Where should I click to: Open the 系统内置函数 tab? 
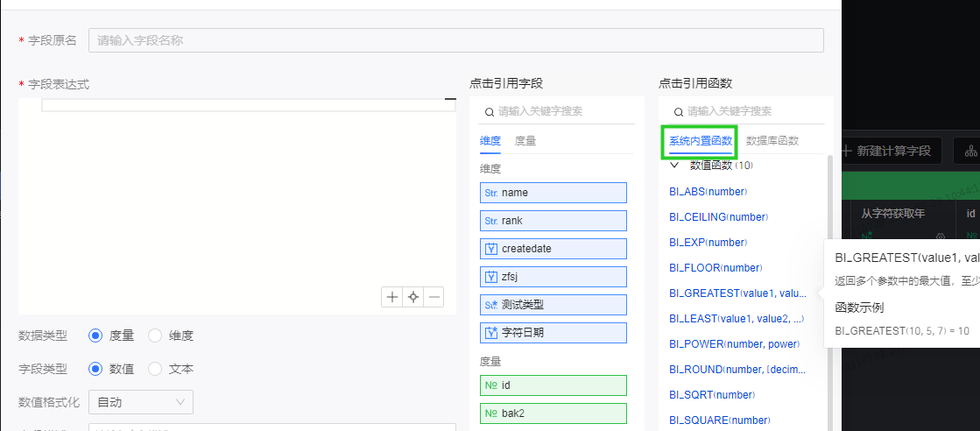pyautogui.click(x=701, y=141)
